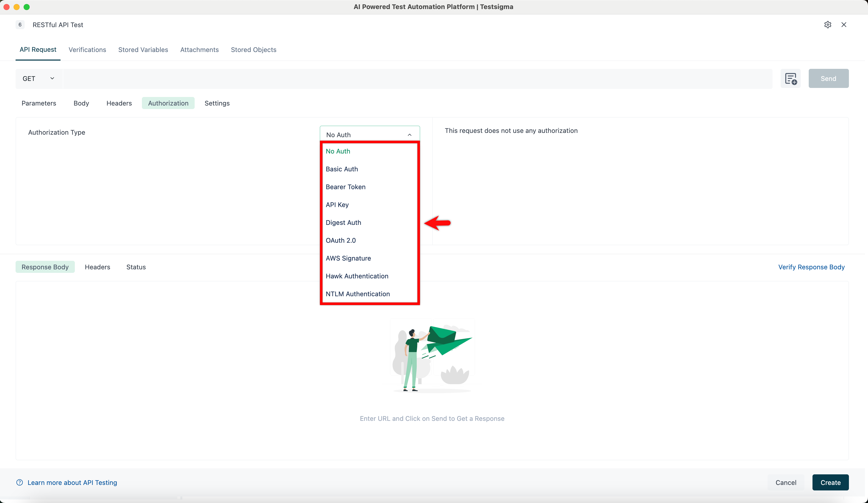Open the Body request tab
This screenshot has width=868, height=503.
tap(81, 103)
